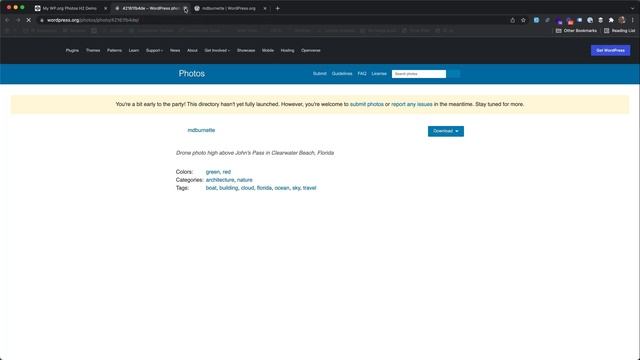Open Plugins in WordPress navigation
Viewport: 640px width, 360px height.
pos(72,50)
